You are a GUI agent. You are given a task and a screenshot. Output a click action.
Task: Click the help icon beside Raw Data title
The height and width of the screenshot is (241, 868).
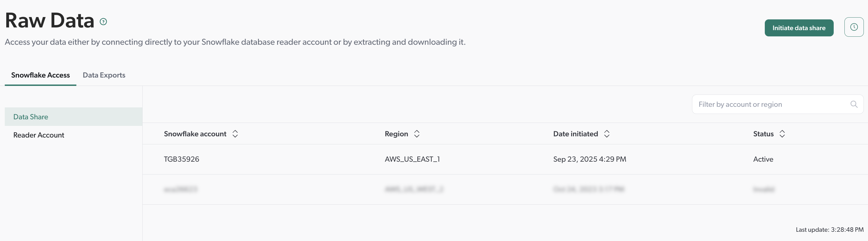(104, 22)
